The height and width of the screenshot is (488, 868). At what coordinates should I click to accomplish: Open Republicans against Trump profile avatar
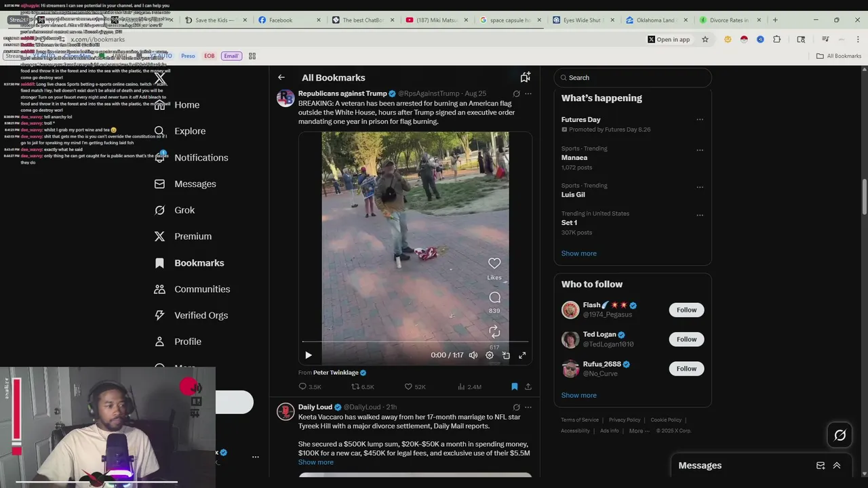pyautogui.click(x=285, y=98)
